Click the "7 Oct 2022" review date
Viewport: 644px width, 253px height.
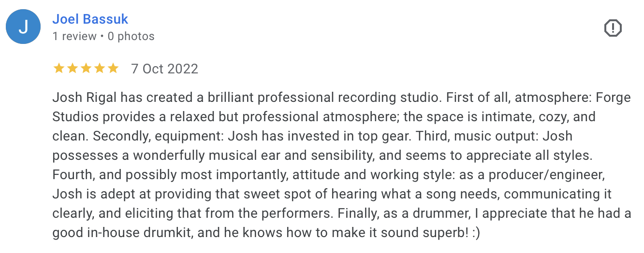tap(164, 69)
